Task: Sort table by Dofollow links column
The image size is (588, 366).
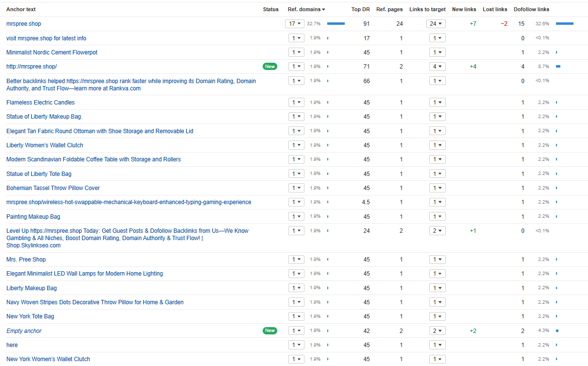Action: point(531,10)
